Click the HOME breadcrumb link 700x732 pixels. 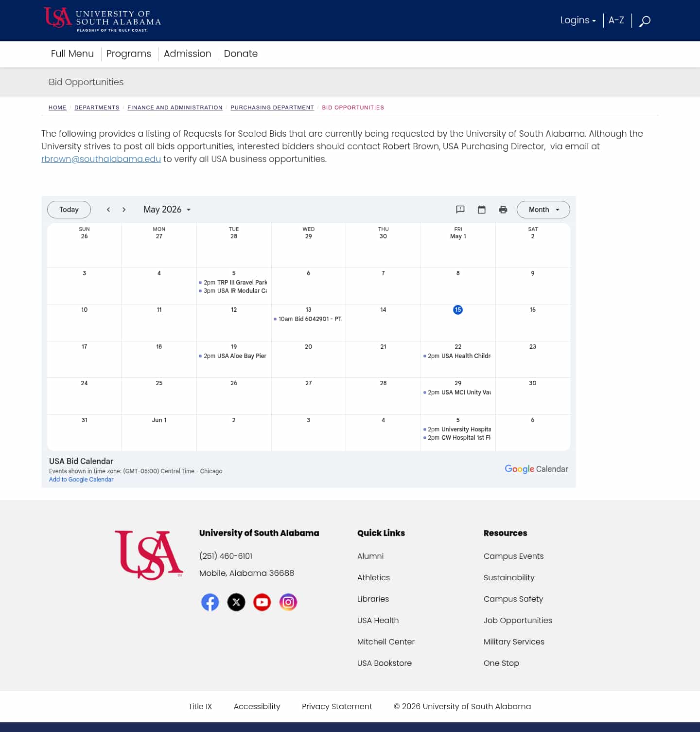pos(57,107)
